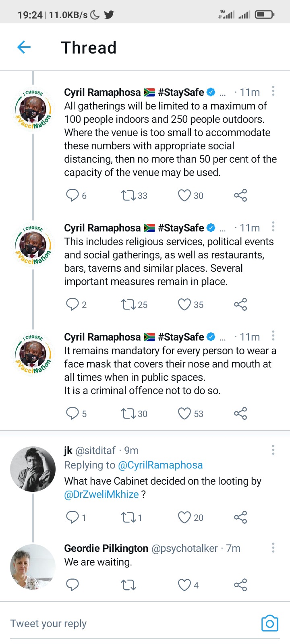290x644 pixels.
Task: Like Geordie Pilkington's reply
Action: tap(184, 585)
